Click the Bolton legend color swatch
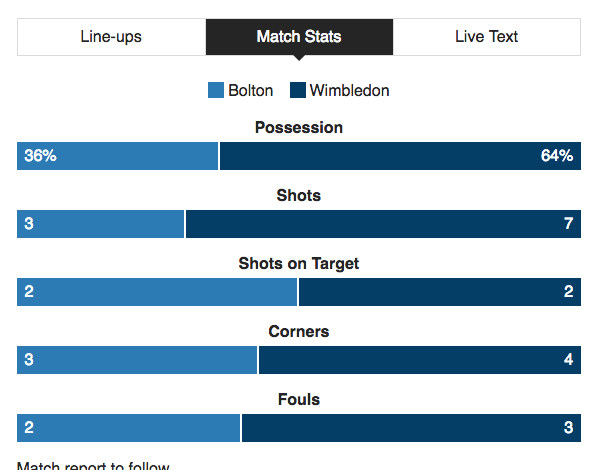This screenshot has width=616, height=470. [x=216, y=90]
